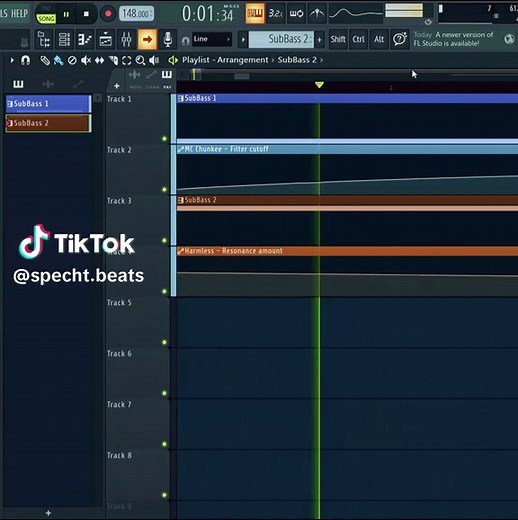
Task: Select the Mute tool
Action: click(86, 60)
